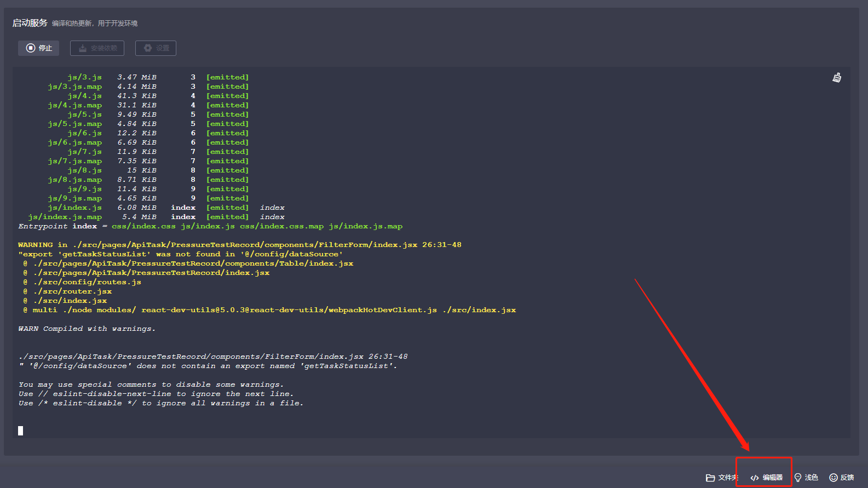Clear terminal output with the broom icon
868x488 pixels.
pyautogui.click(x=837, y=78)
